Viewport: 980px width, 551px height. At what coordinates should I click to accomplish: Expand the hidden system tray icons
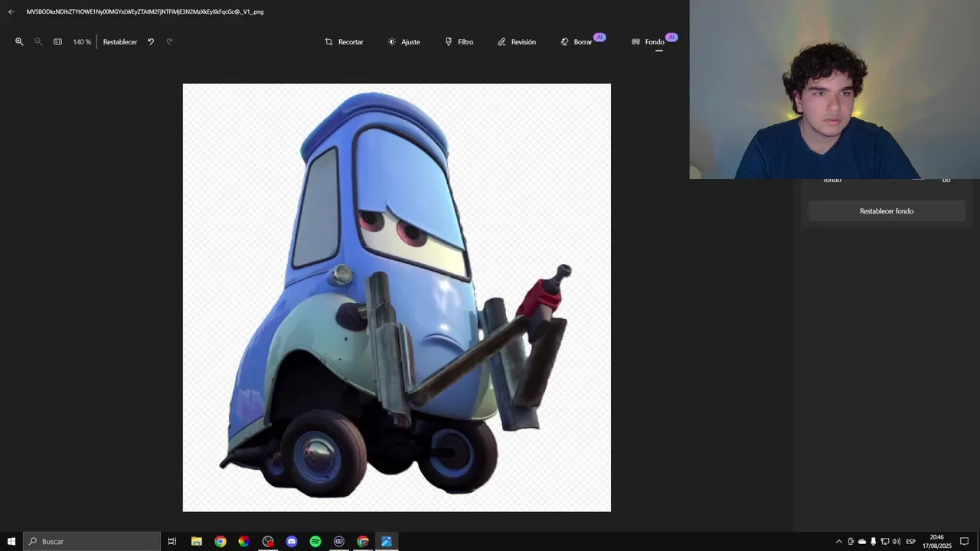838,541
